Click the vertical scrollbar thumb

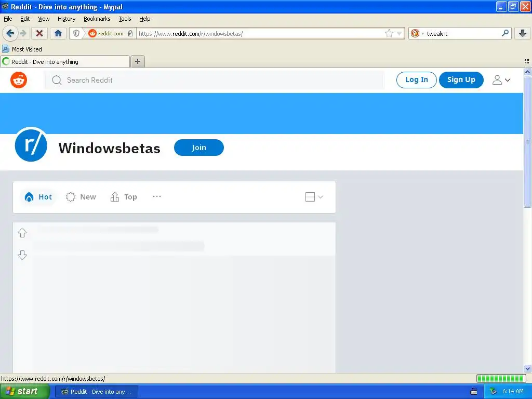point(527,142)
